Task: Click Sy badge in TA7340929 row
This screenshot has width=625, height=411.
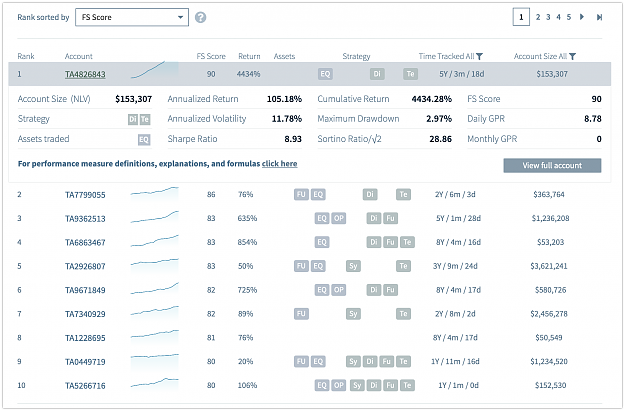Action: (353, 314)
